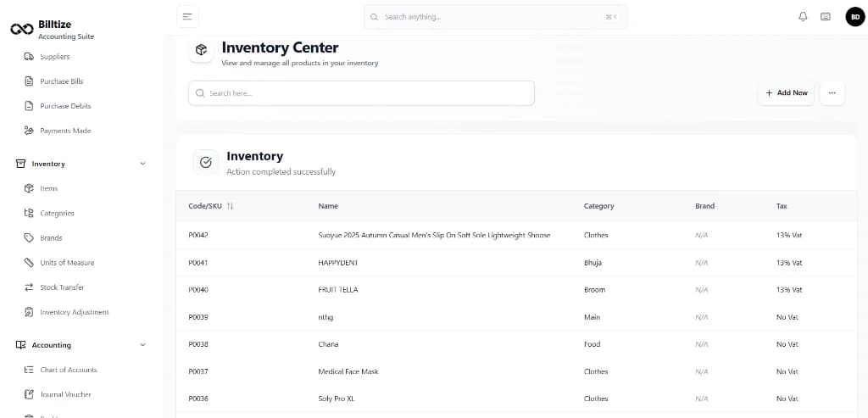Click the Items cube icon
The width and height of the screenshot is (868, 418).
coord(29,188)
